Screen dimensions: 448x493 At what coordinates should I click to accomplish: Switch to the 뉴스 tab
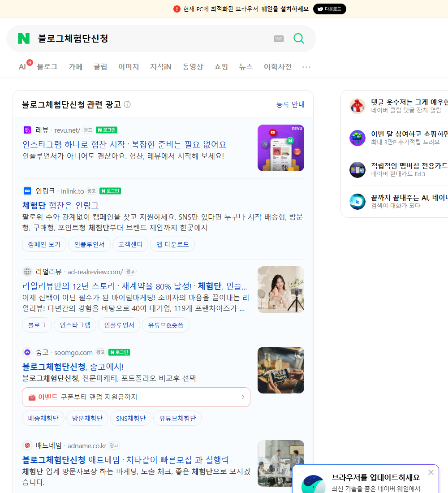point(246,67)
